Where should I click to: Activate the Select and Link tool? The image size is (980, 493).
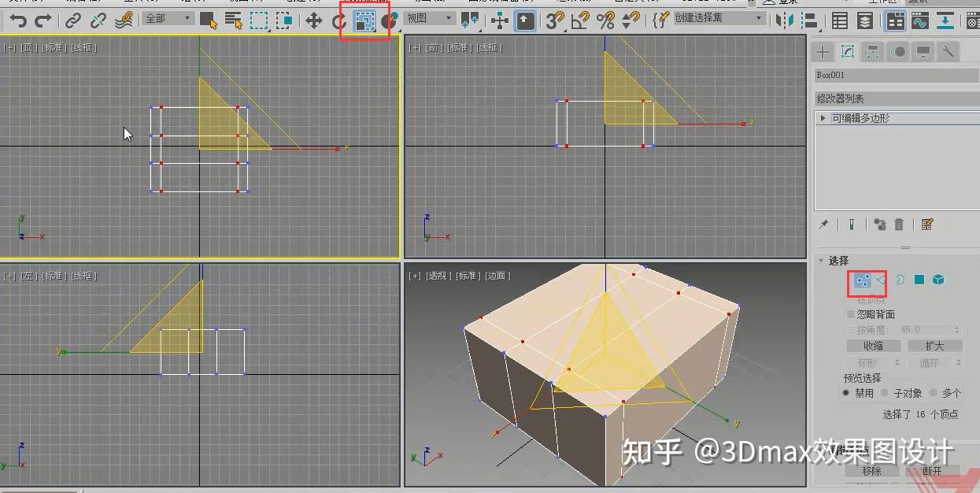coord(73,20)
